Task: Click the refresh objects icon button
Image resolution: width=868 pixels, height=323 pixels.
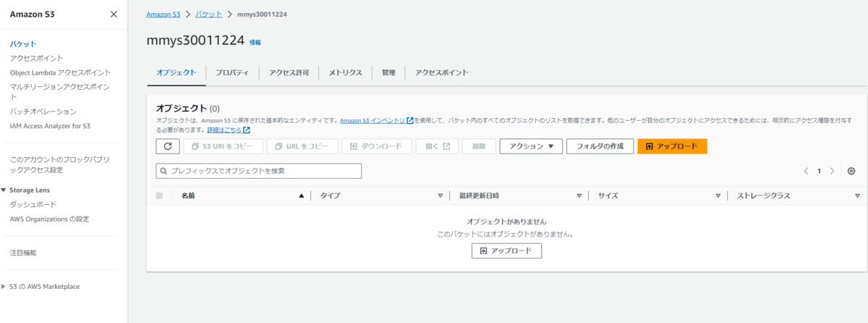Action: (168, 146)
